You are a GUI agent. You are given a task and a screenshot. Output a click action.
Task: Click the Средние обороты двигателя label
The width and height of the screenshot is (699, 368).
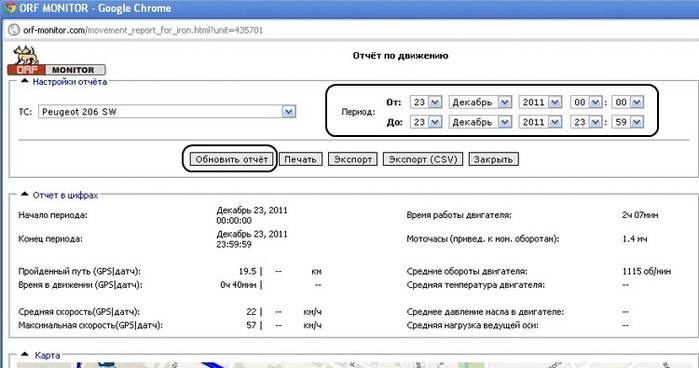point(467,271)
